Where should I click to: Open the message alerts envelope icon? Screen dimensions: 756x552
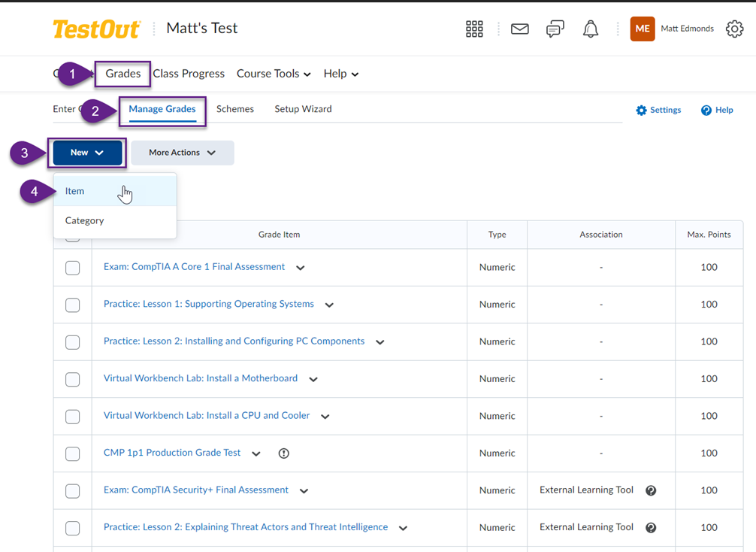[x=520, y=29]
